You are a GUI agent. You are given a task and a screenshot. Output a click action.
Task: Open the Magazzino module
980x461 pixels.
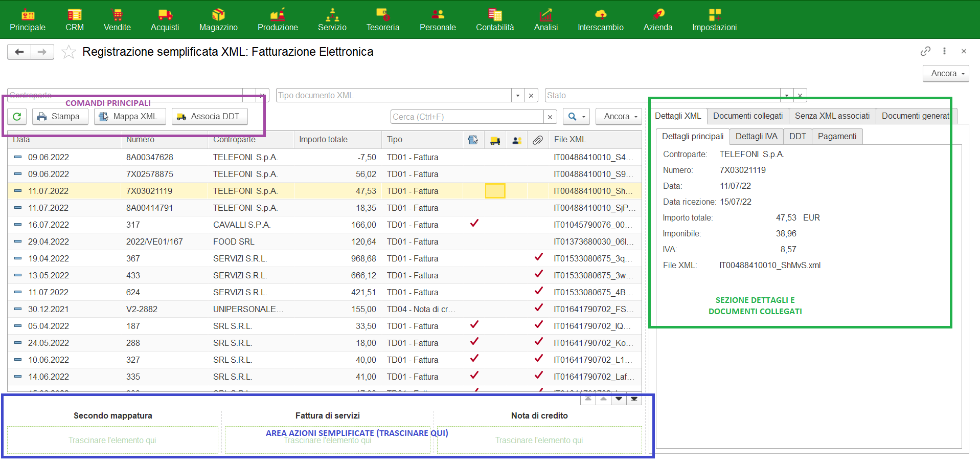218,20
